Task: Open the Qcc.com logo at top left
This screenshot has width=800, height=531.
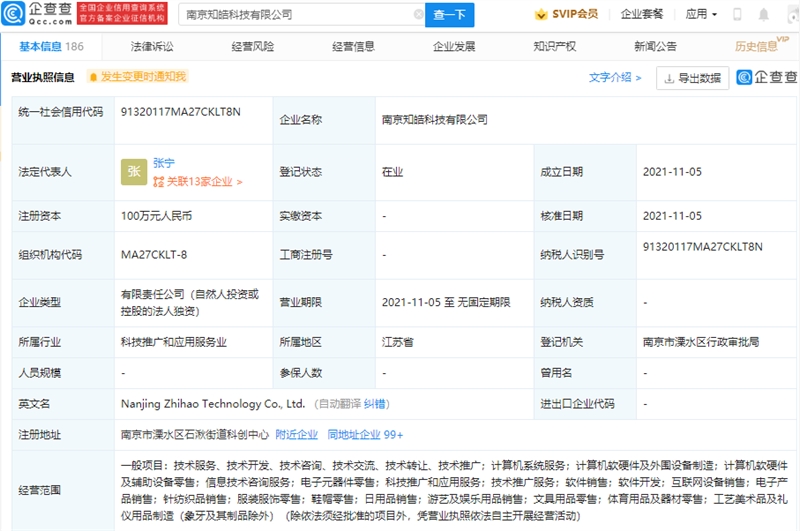Action: tap(37, 14)
